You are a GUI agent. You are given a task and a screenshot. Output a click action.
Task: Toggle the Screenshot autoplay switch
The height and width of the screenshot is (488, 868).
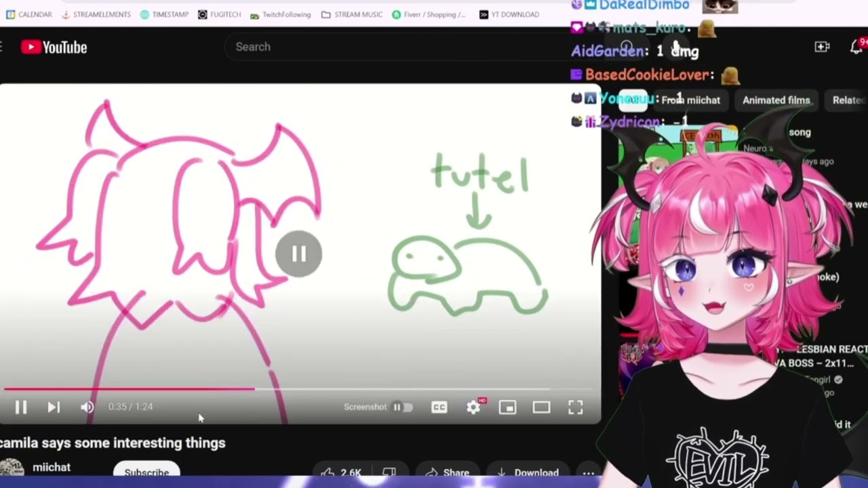(x=402, y=407)
